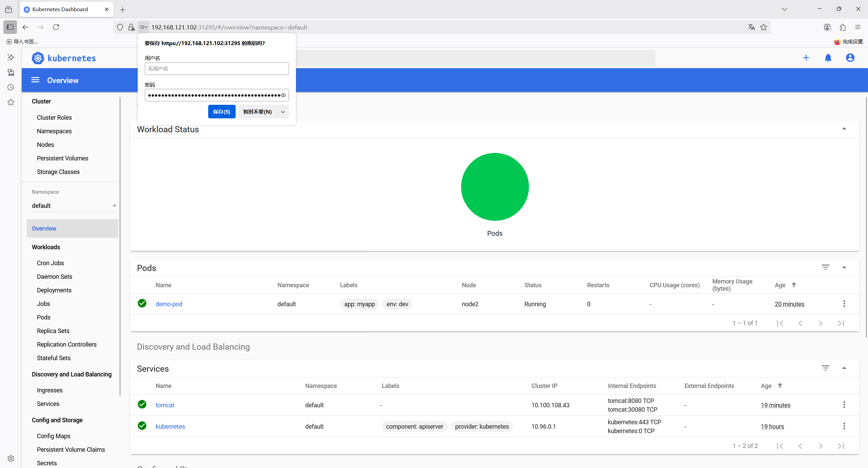
Task: Bookmark this page with star icon
Action: coord(764,27)
